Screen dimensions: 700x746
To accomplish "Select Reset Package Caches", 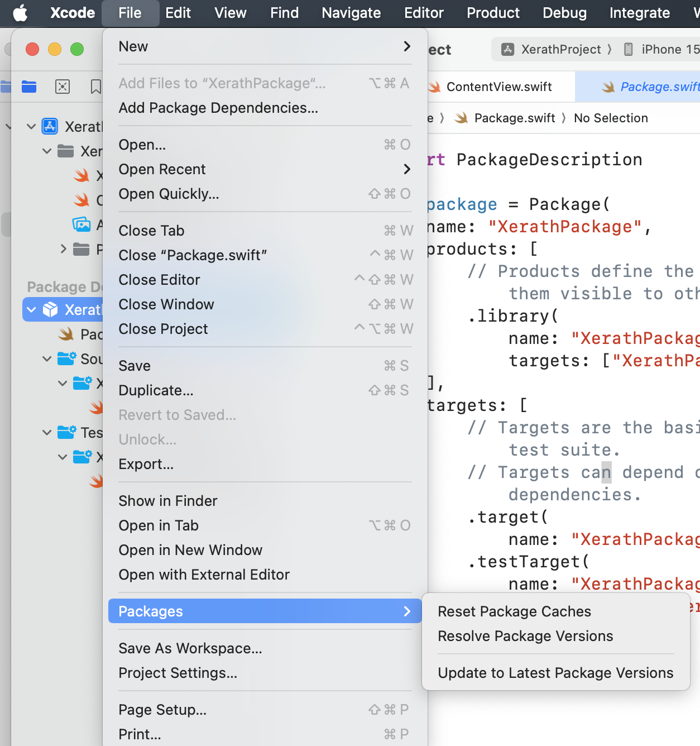I will click(x=556, y=611).
